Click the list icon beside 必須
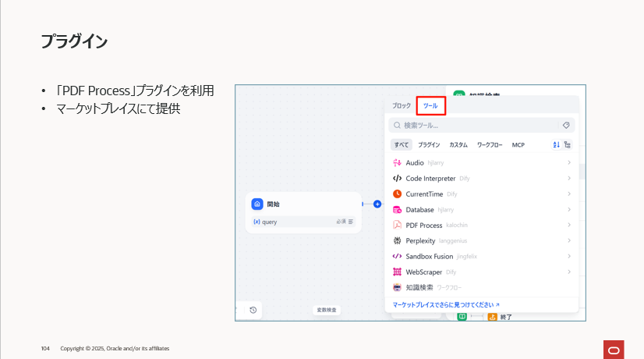The height and width of the screenshot is (359, 644). 351,222
